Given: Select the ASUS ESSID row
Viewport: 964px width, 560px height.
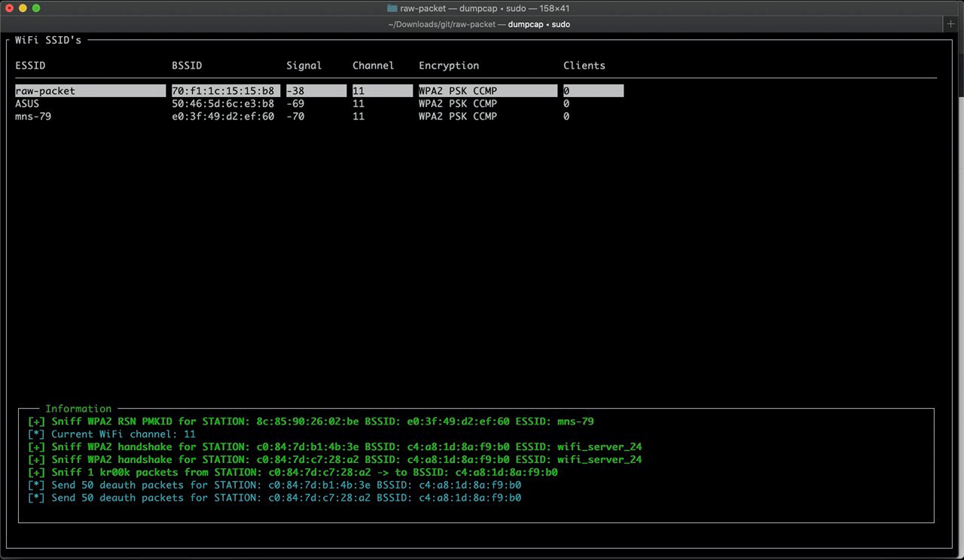Looking at the screenshot, I should [x=294, y=104].
